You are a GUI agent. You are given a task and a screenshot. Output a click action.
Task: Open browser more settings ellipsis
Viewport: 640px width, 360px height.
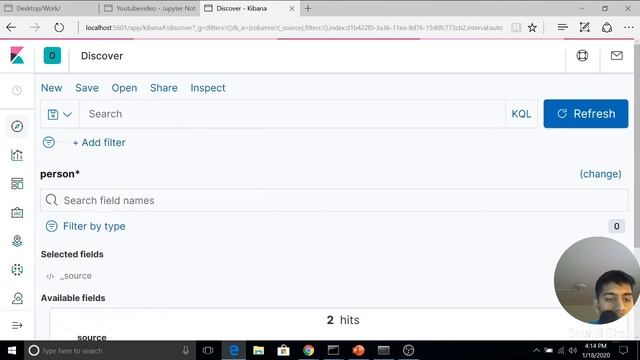pos(629,27)
